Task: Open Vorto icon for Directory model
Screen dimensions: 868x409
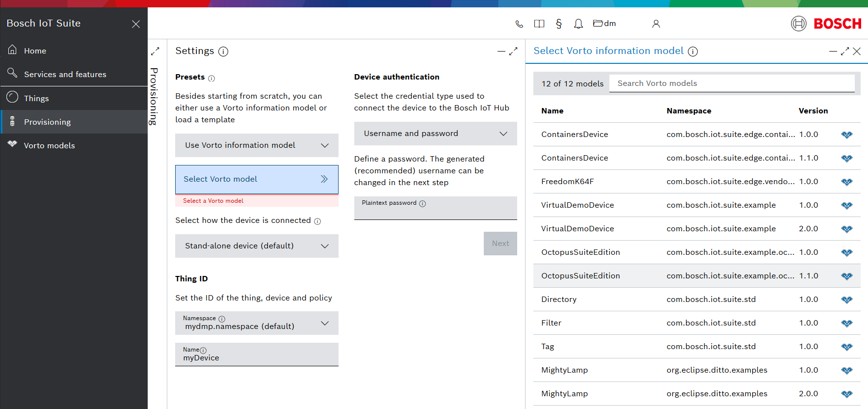Action: point(847,300)
